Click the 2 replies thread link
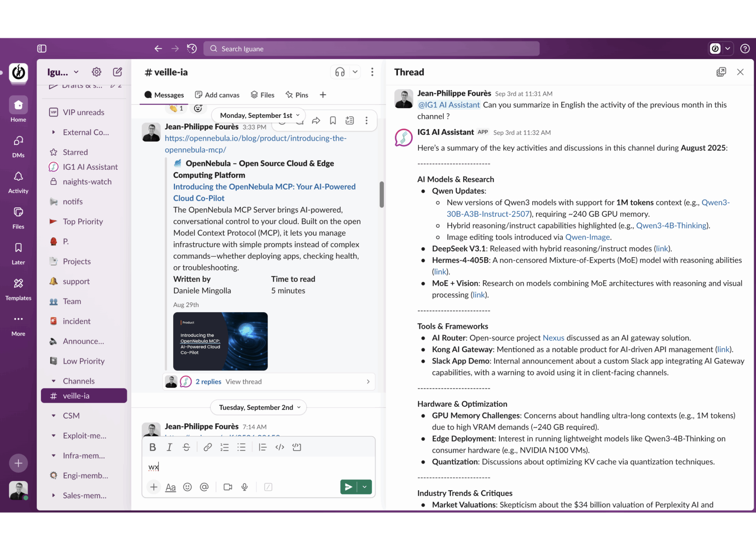This screenshot has height=550, width=756. click(208, 382)
